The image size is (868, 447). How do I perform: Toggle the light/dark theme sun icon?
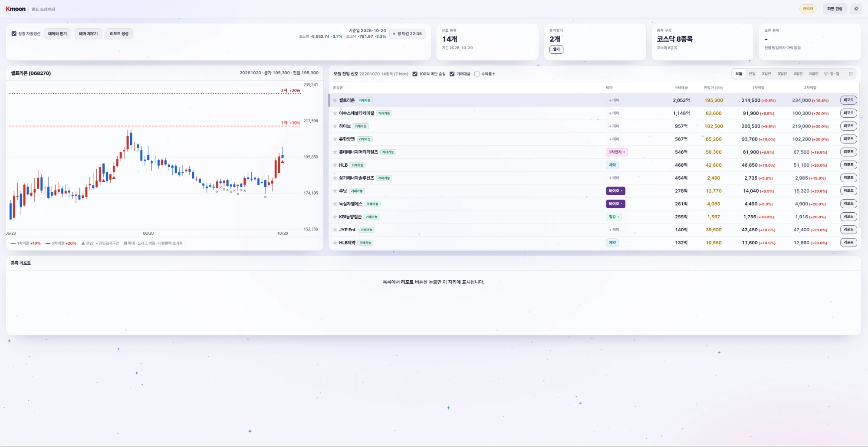(x=856, y=9)
